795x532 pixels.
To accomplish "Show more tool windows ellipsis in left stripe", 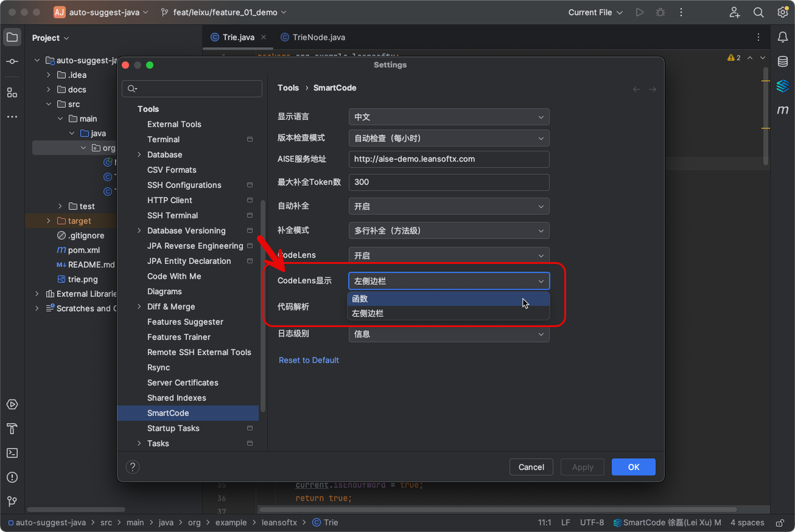I will [x=12, y=117].
